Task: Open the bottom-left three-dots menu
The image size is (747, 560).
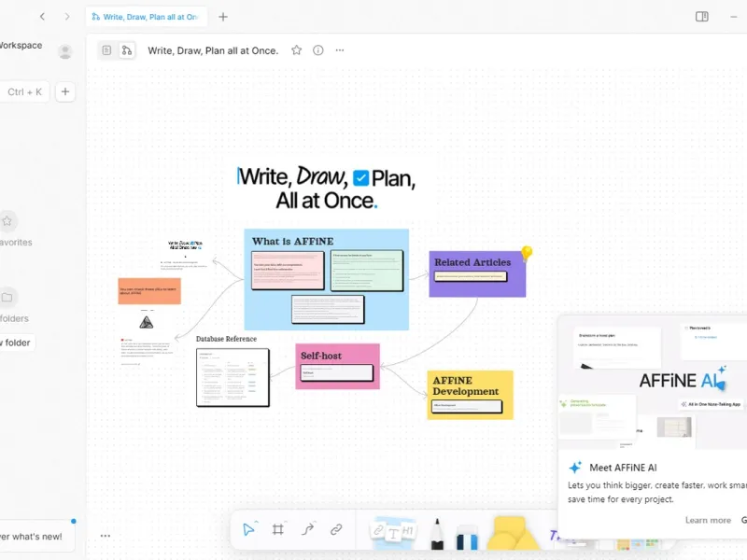Action: 106,536
